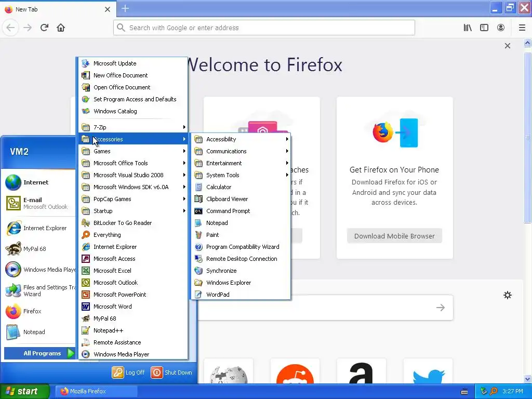Image resolution: width=532 pixels, height=399 pixels.
Task: Reload the current page
Action: tap(44, 28)
